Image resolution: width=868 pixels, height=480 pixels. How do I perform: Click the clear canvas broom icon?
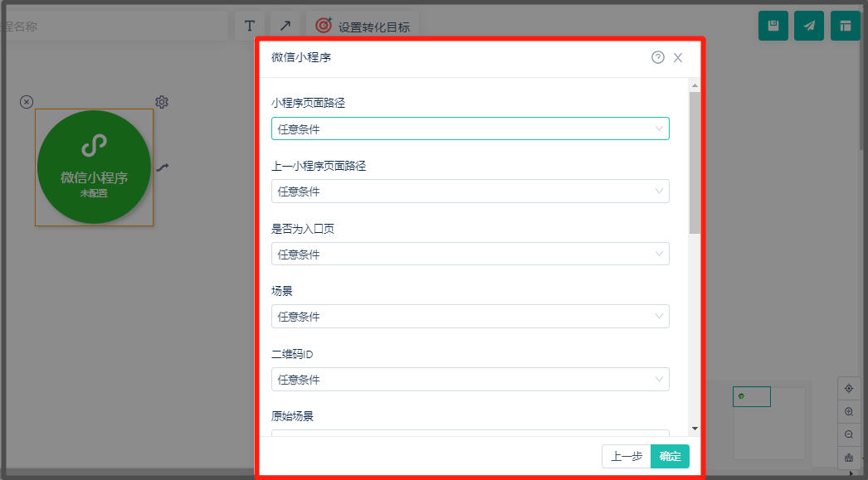[x=849, y=458]
